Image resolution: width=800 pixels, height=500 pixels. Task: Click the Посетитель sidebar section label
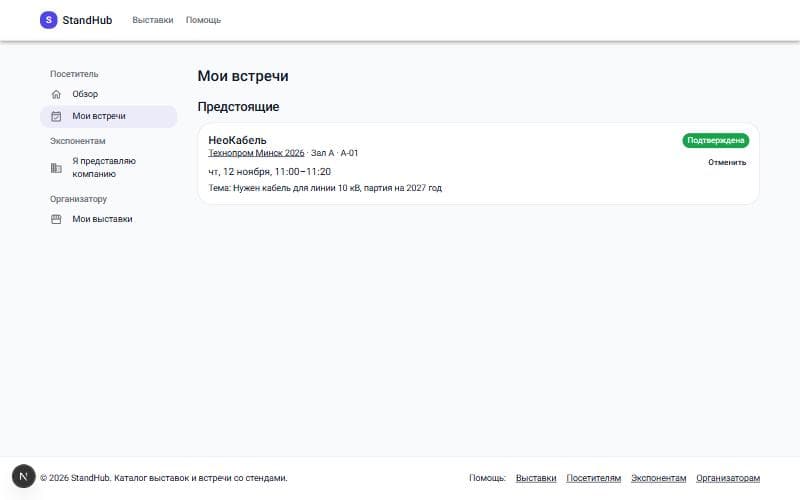click(x=74, y=74)
